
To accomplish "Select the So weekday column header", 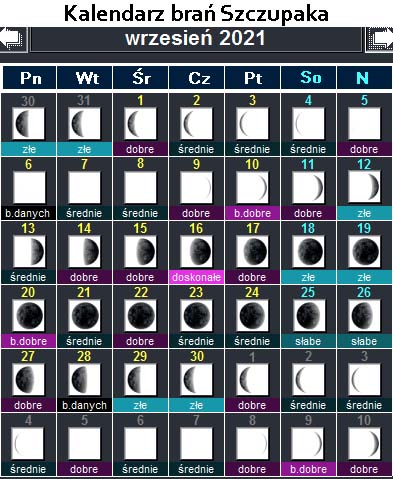I will 308,78.
